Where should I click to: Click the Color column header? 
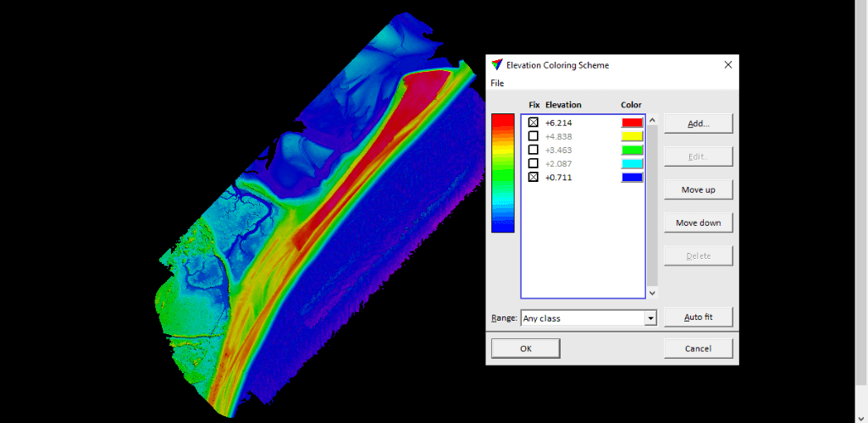click(x=631, y=105)
